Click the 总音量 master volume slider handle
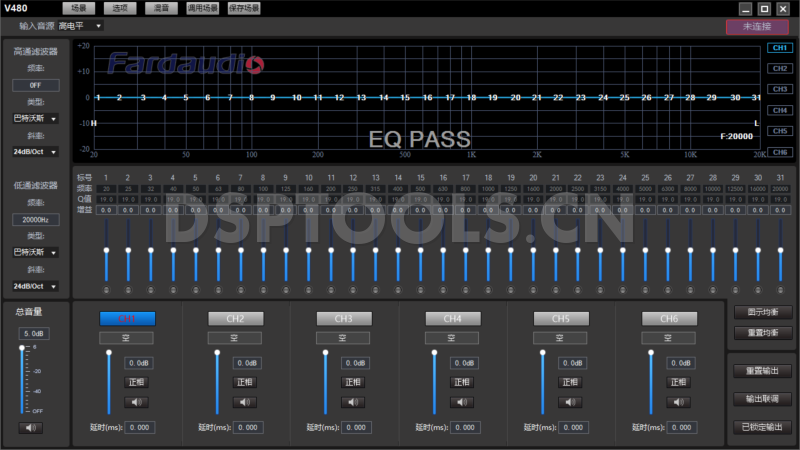Screen dimensions: 800x450 (21, 348)
